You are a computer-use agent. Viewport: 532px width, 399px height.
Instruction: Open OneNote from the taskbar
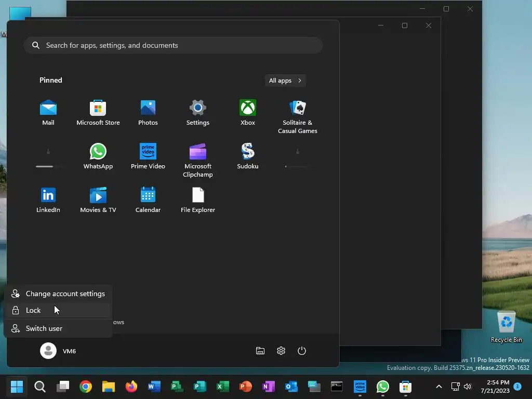(269, 387)
